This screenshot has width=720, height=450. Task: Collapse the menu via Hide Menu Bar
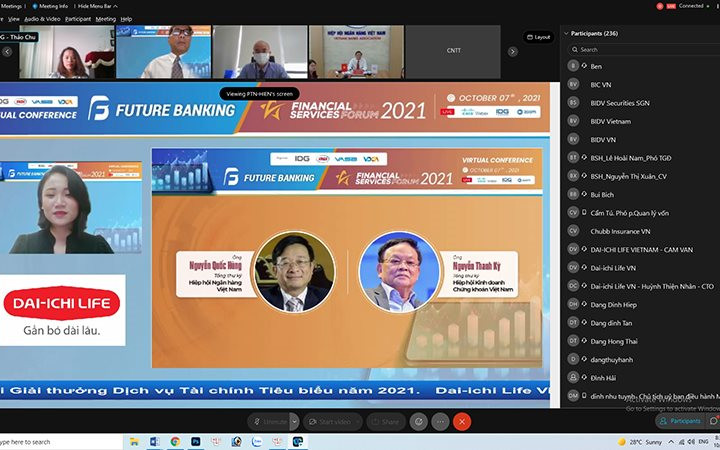pyautogui.click(x=97, y=6)
